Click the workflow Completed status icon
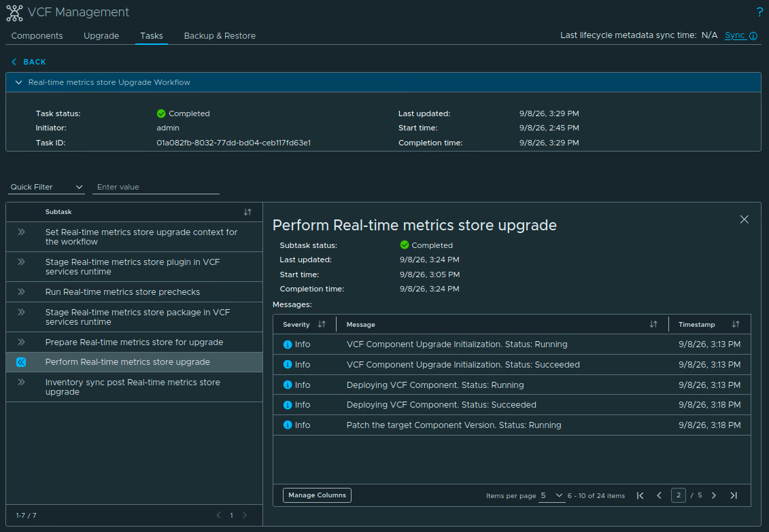This screenshot has width=769, height=532. [161, 113]
